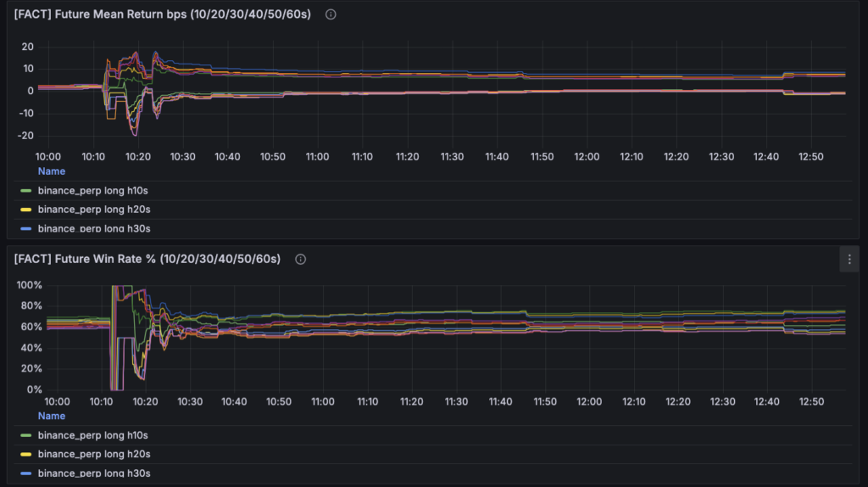Open the Future Win Rate % panel title menu
The width and height of the screenshot is (868, 487).
pos(147,259)
